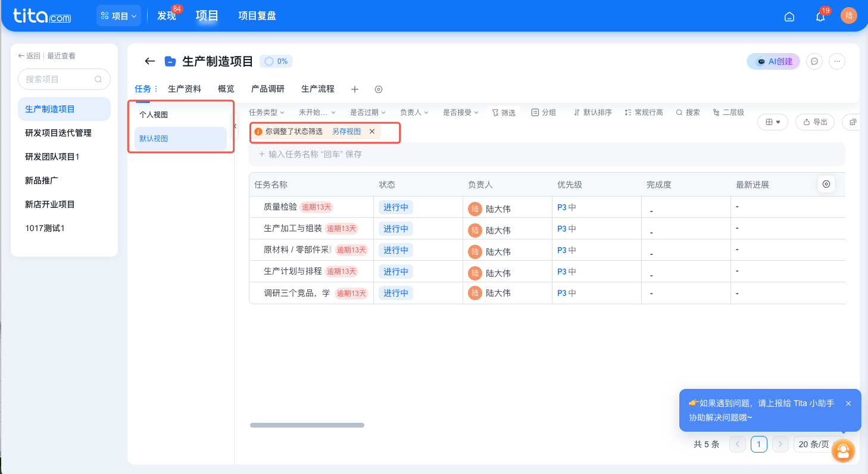Open the 筛选 filter panel
The image size is (868, 474).
click(x=504, y=112)
